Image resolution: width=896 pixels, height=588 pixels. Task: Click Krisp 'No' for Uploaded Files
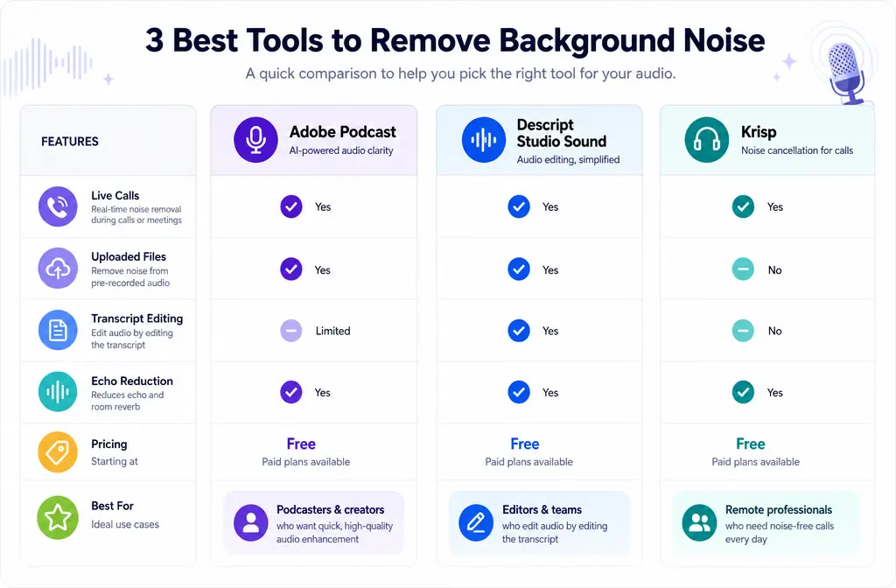click(x=775, y=270)
